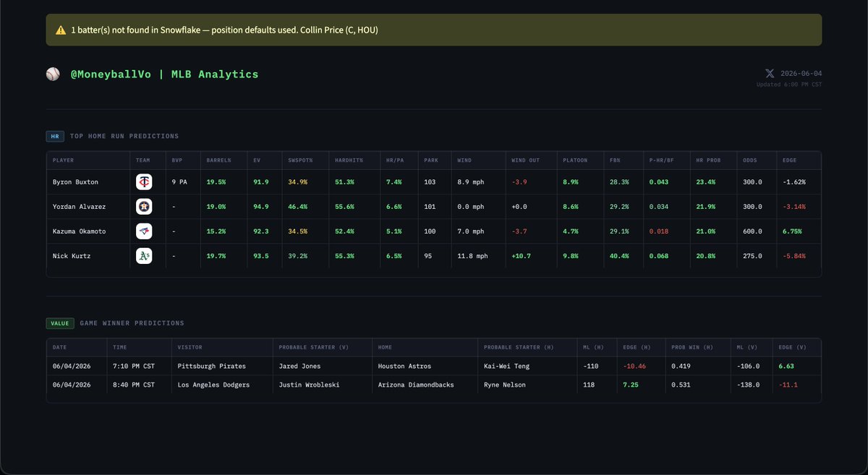Click the P-HR/BF column header
This screenshot has width=868, height=475.
point(662,161)
